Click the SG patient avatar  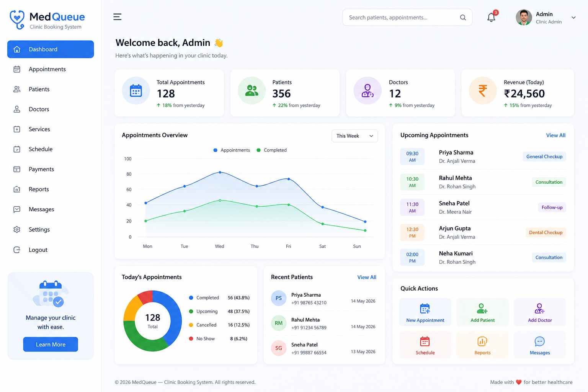(279, 348)
